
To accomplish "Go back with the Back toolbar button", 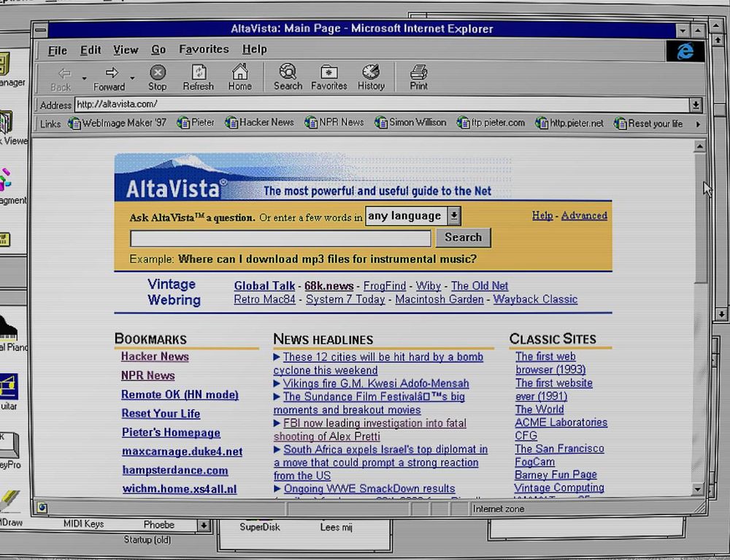I will click(62, 79).
